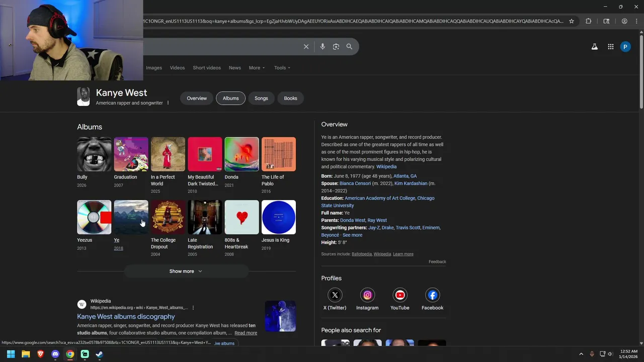This screenshot has width=644, height=362.
Task: Open the Google apps grid icon
Action: (611, 47)
